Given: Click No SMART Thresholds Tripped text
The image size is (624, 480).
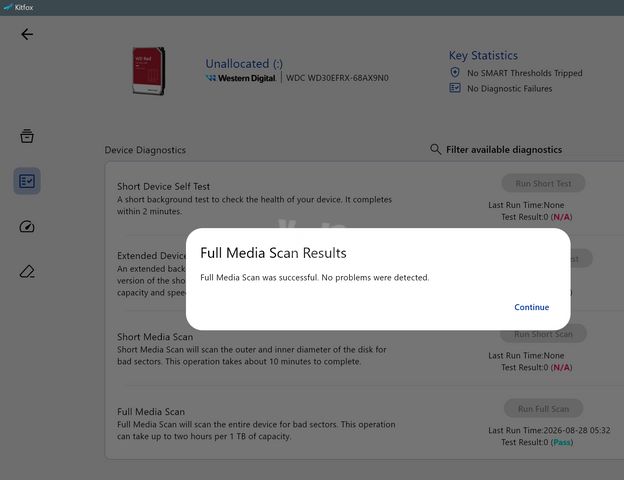Looking at the screenshot, I should click(x=525, y=73).
